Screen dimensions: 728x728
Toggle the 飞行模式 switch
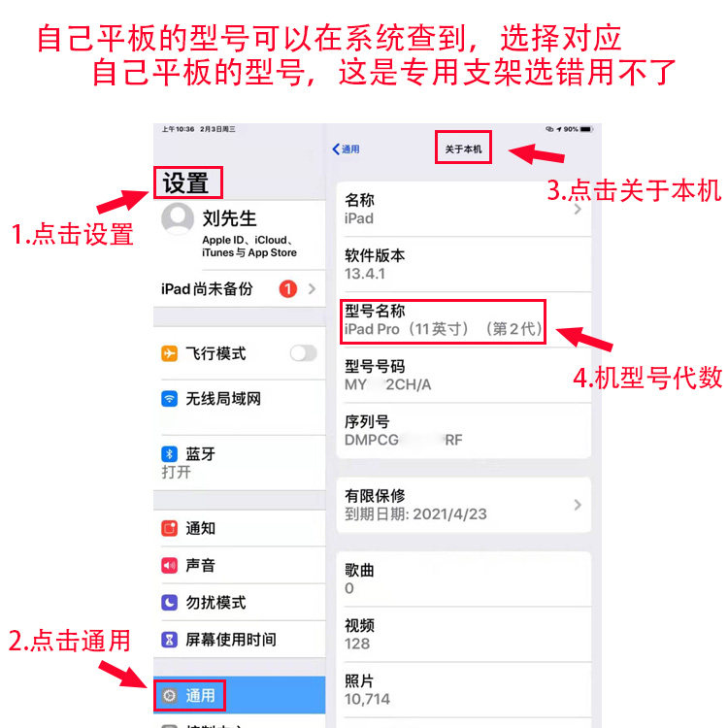[x=304, y=353]
